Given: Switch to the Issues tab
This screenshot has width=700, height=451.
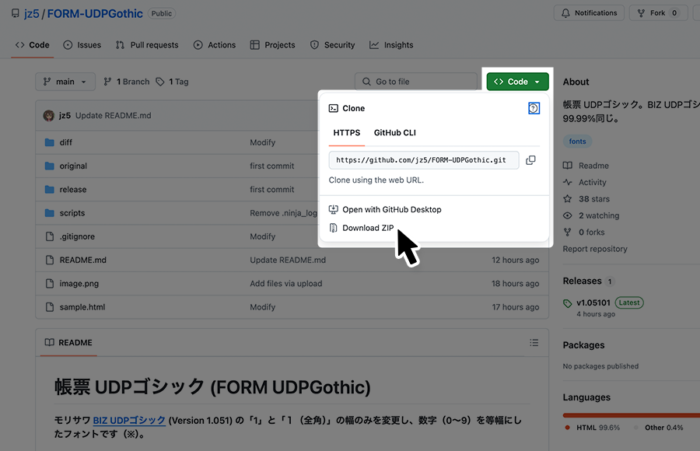Looking at the screenshot, I should point(82,45).
